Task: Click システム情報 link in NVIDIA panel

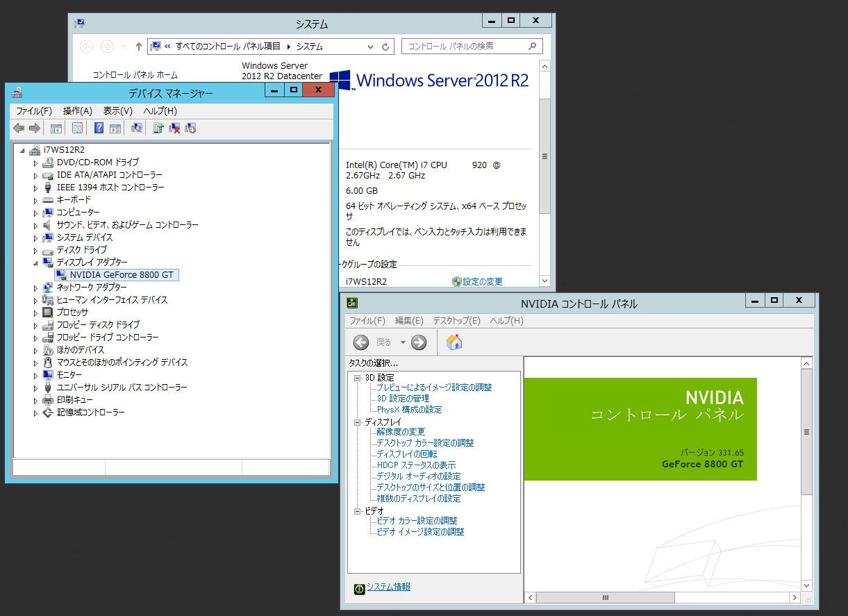Action: point(388,588)
